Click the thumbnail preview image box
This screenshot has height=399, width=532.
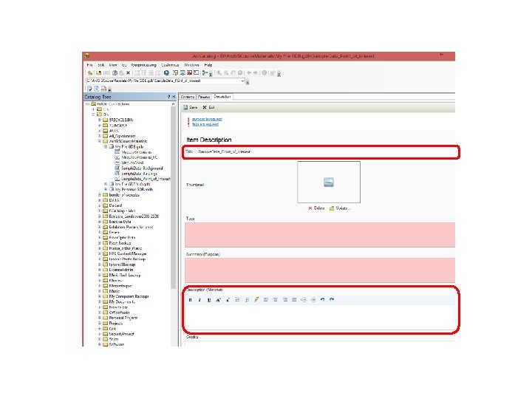pyautogui.click(x=329, y=183)
